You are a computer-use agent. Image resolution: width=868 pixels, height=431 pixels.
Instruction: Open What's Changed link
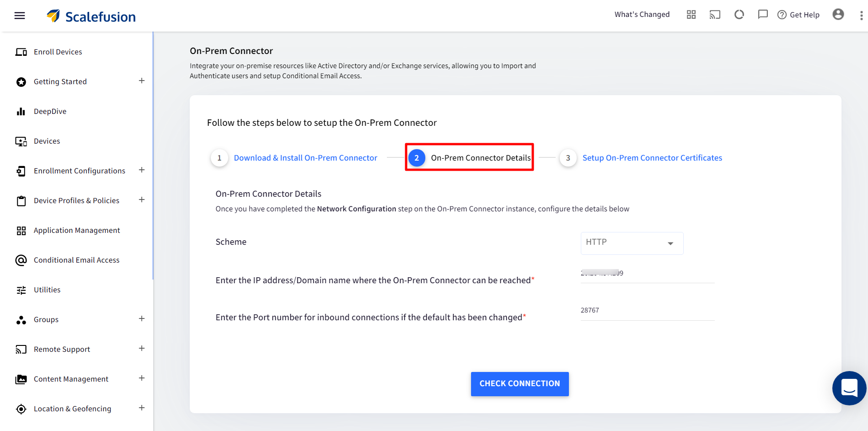pos(642,14)
